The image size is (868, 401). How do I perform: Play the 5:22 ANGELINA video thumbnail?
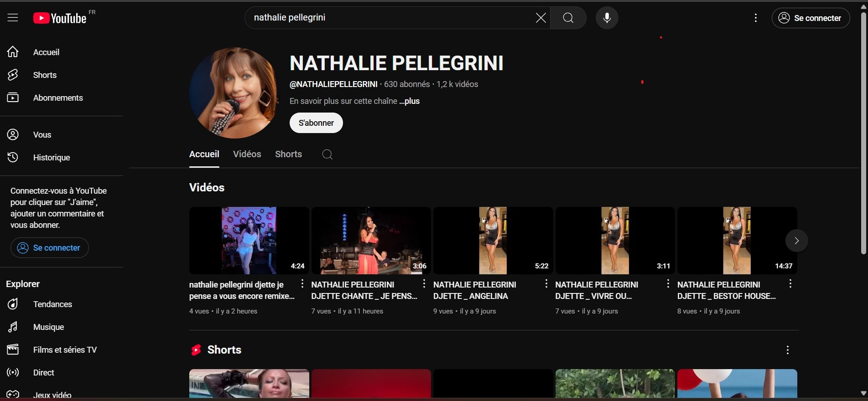[493, 241]
